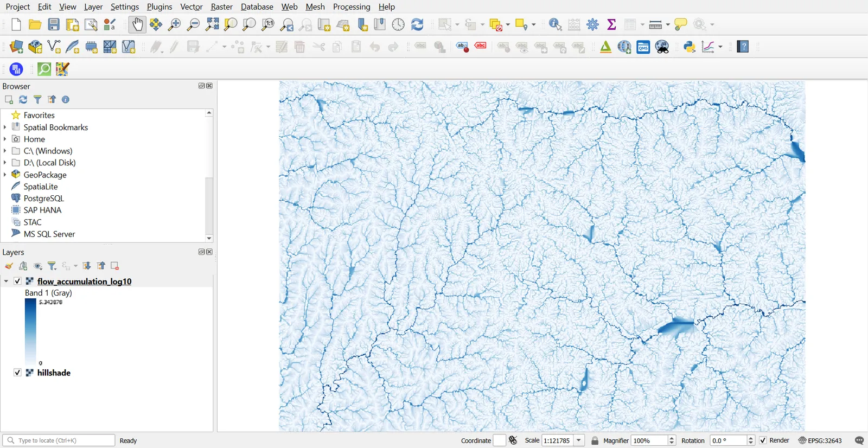Refresh the Browser panel
This screenshot has height=448, width=868.
[x=23, y=99]
